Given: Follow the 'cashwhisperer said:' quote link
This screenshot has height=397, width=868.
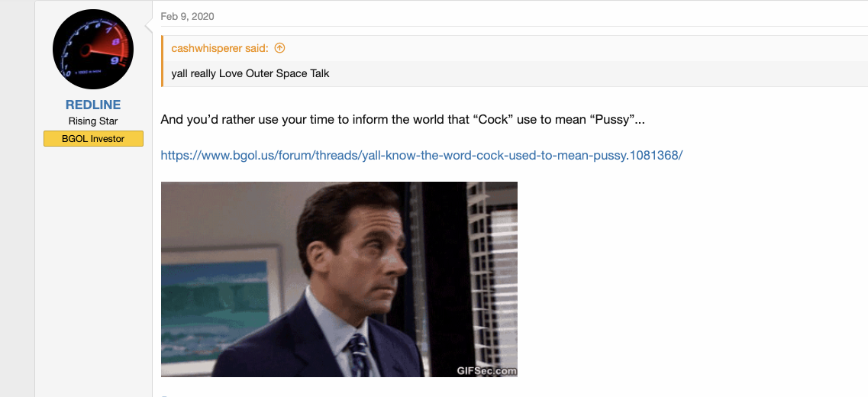Looking at the screenshot, I should pyautogui.click(x=220, y=48).
